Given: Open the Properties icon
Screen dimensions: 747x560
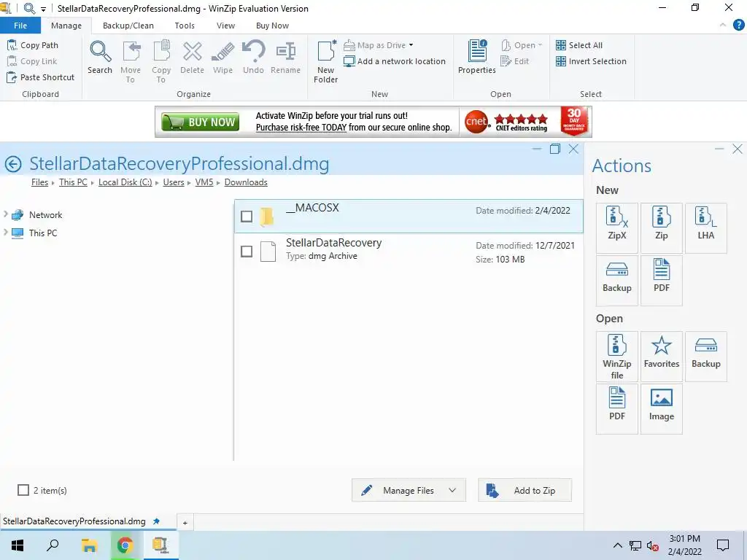Looking at the screenshot, I should 477,58.
